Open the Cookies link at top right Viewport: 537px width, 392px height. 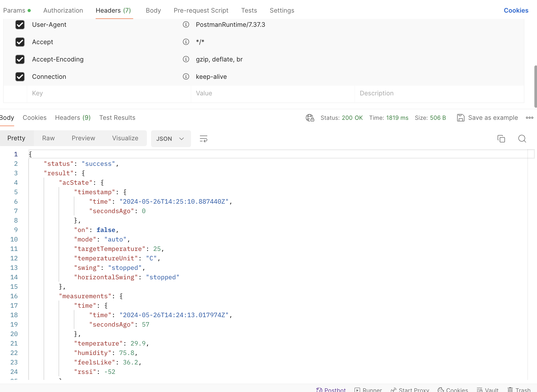pos(516,11)
